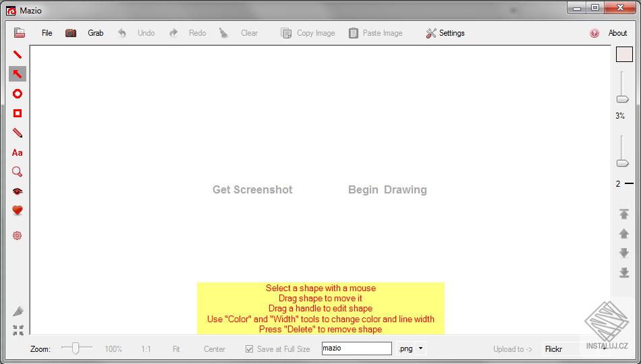
Task: Select the Arrow drawing tool
Action: pyautogui.click(x=17, y=74)
